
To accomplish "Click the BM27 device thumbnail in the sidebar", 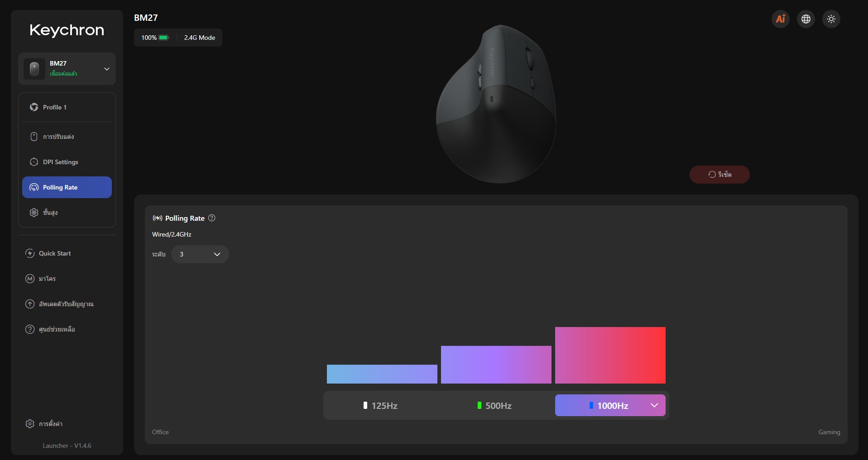I will 34,69.
